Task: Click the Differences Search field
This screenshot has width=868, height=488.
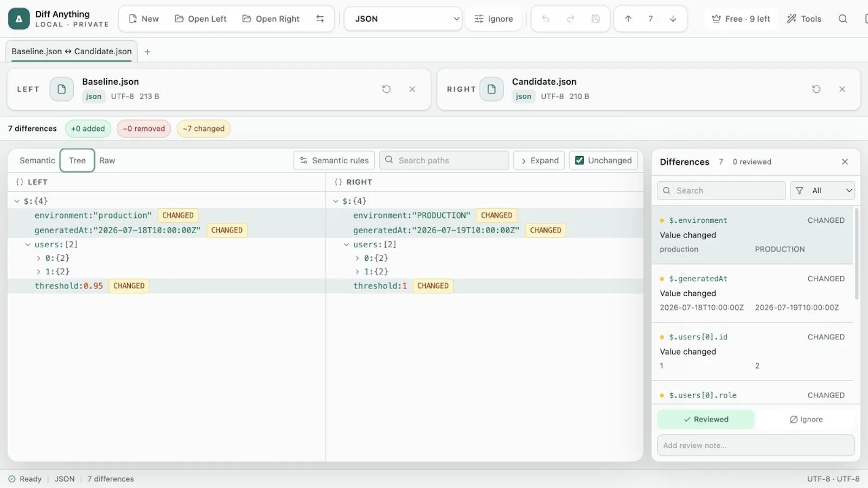Action: click(x=722, y=191)
